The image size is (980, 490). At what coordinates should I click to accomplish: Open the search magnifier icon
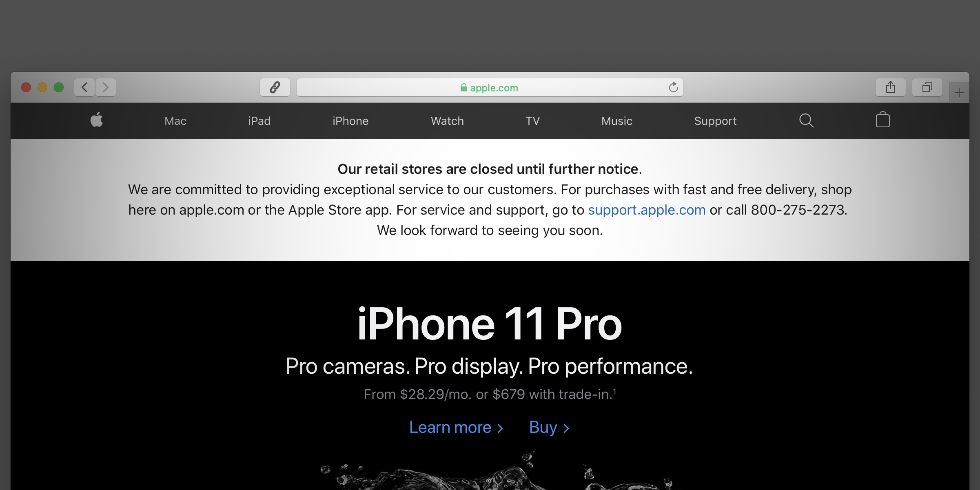click(806, 120)
